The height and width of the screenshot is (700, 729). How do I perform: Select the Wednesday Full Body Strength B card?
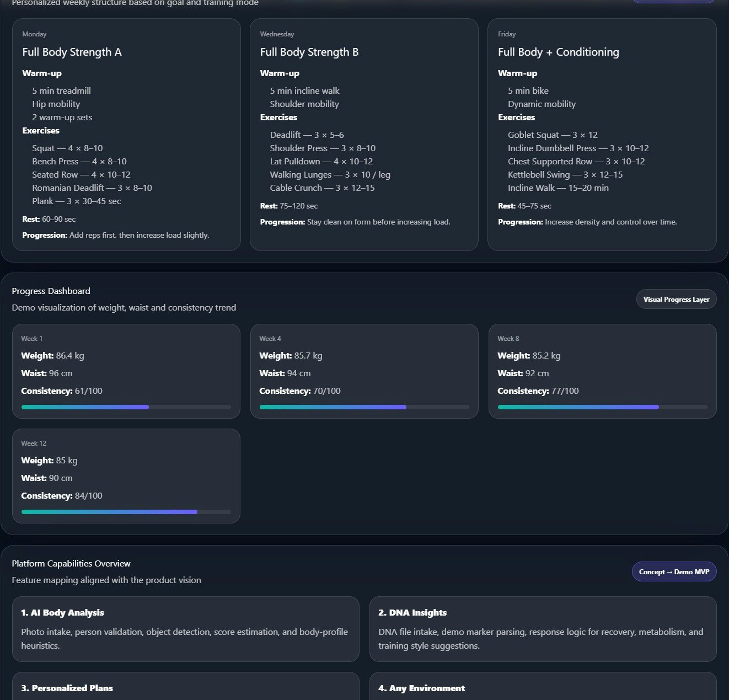364,132
